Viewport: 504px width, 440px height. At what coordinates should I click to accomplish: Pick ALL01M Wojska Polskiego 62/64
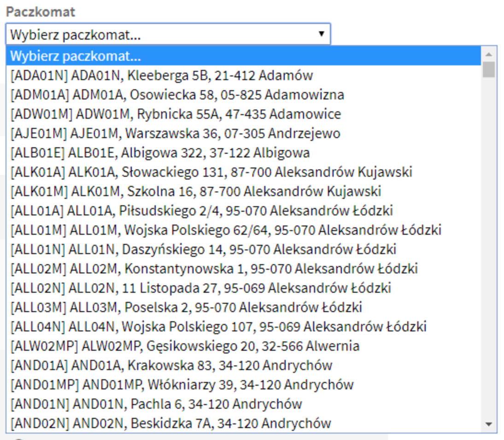point(226,230)
